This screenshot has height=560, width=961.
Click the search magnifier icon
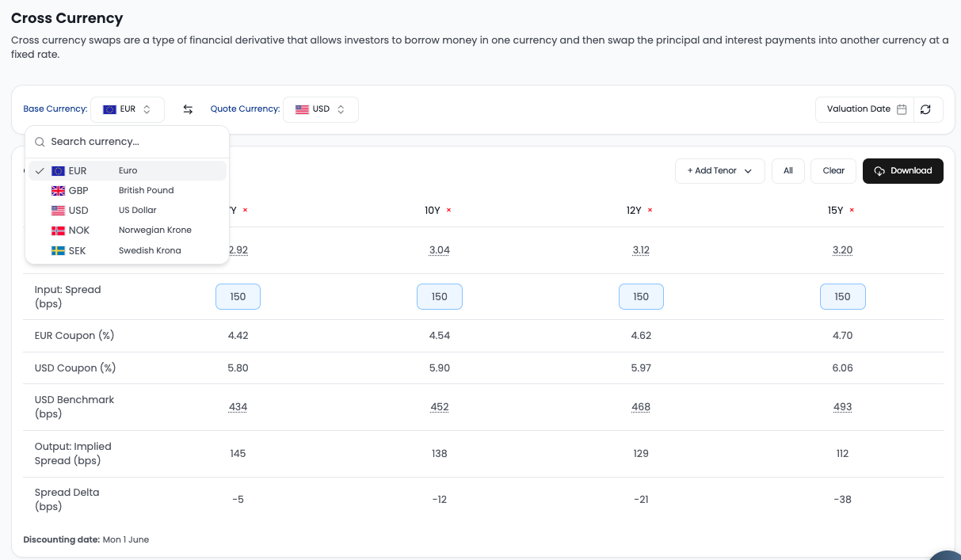(x=40, y=142)
